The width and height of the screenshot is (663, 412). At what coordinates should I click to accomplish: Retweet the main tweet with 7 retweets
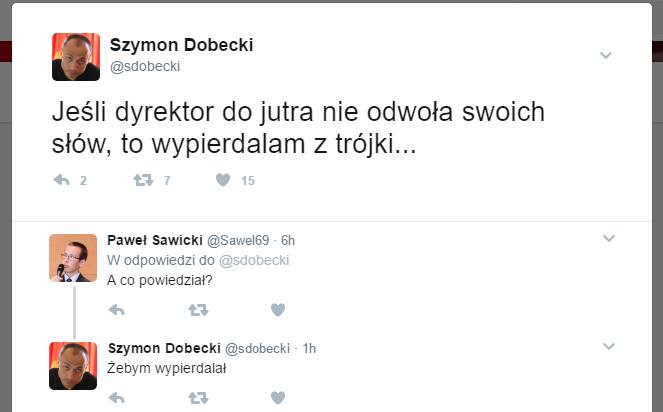[143, 180]
